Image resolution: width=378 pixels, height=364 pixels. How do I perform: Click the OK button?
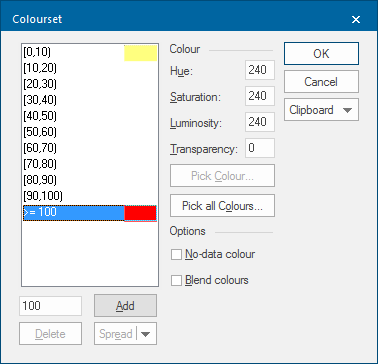pyautogui.click(x=321, y=54)
